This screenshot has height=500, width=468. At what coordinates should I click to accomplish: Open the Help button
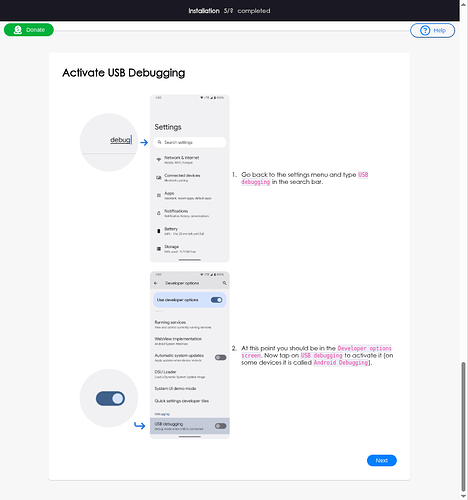point(432,31)
